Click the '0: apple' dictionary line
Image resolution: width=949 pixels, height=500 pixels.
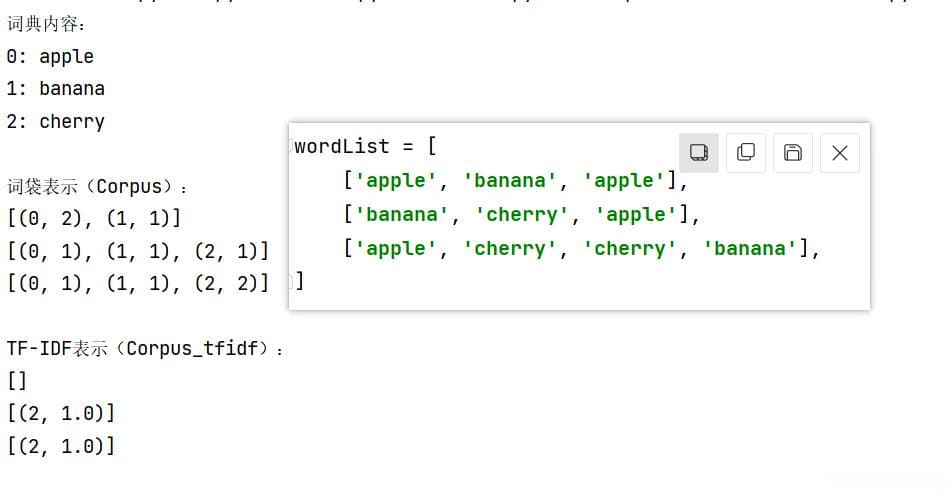50,56
